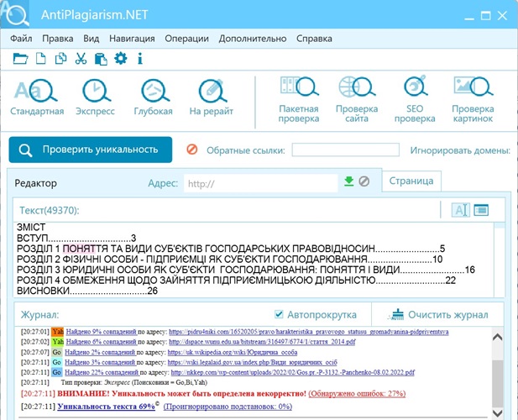Open the Навигация menu
Image resolution: width=518 pixels, height=420 pixels.
pyautogui.click(x=132, y=39)
